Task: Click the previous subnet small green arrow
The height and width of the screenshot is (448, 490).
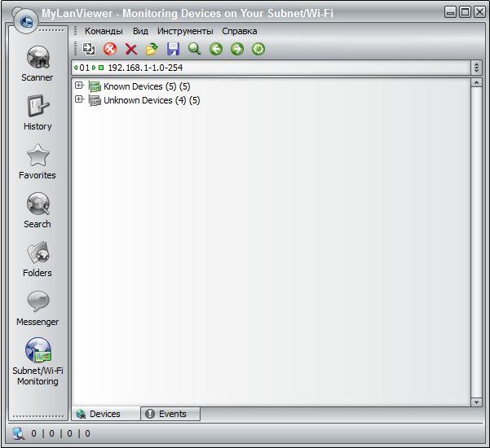Action: pyautogui.click(x=76, y=68)
